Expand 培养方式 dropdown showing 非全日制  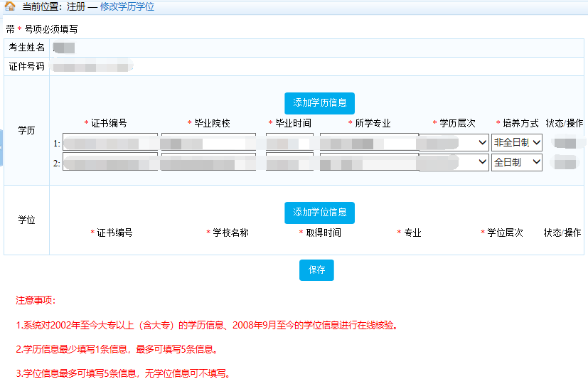517,142
